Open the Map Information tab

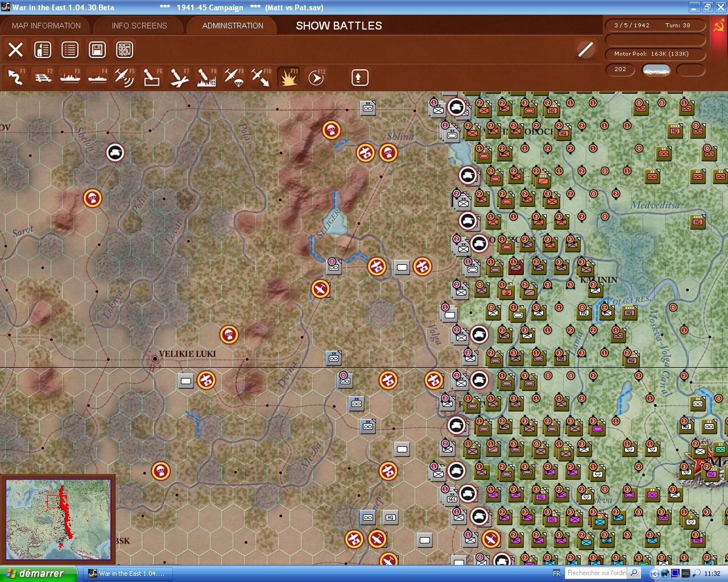(x=46, y=26)
